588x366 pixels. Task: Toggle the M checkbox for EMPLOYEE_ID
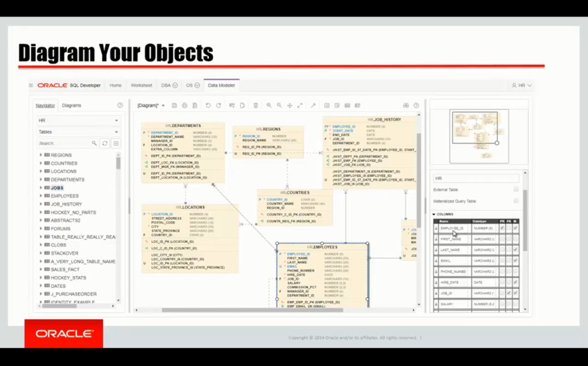click(516, 228)
